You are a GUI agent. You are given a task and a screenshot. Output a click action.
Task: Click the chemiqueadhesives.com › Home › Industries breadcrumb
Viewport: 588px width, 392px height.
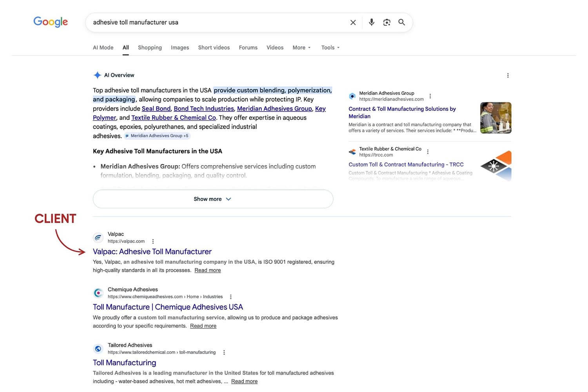coord(165,297)
